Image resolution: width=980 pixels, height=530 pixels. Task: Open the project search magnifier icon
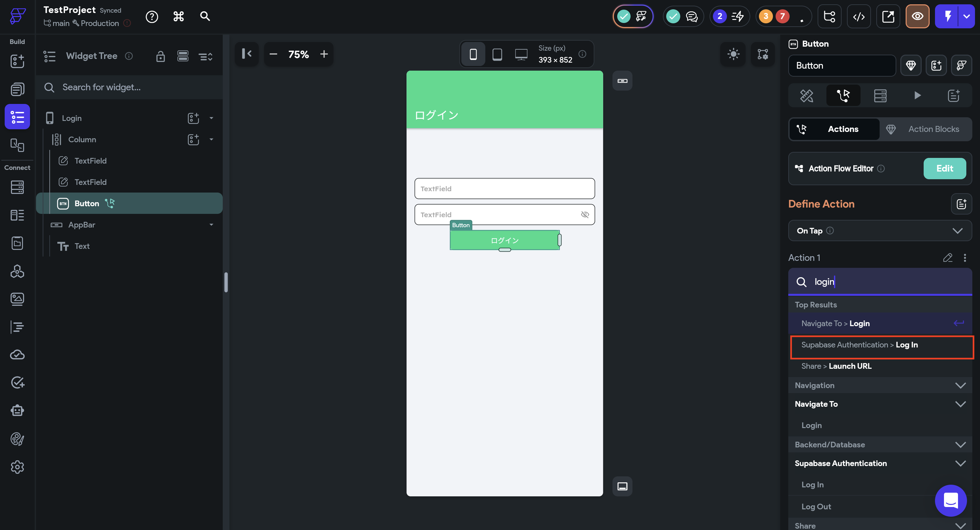tap(205, 16)
